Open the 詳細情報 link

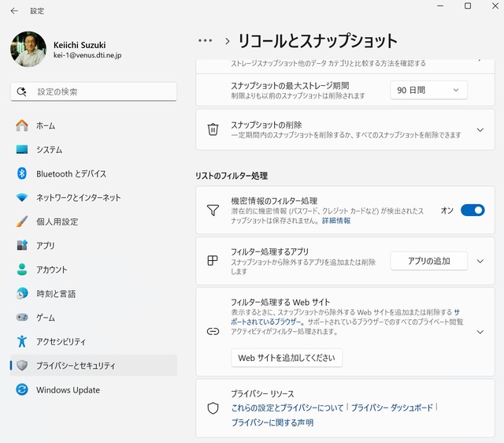(x=336, y=221)
